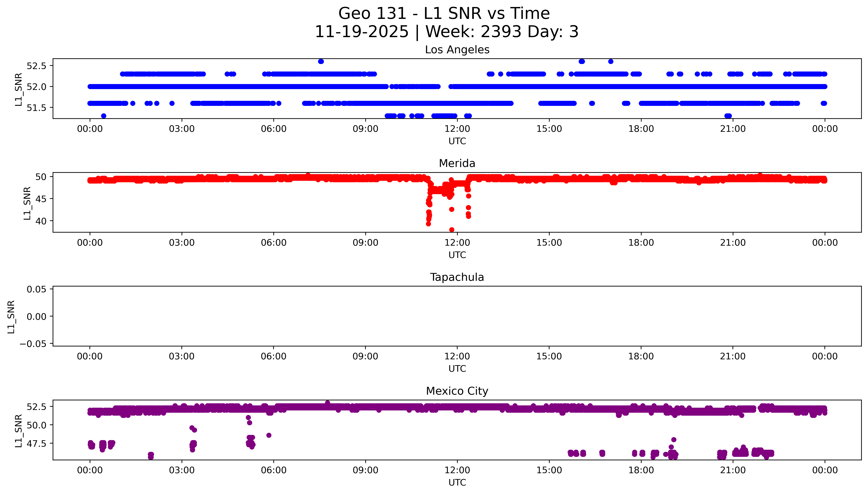Click the 52.5 y-axis tick of Los Angeles plot
868x494 pixels.
(x=36, y=66)
